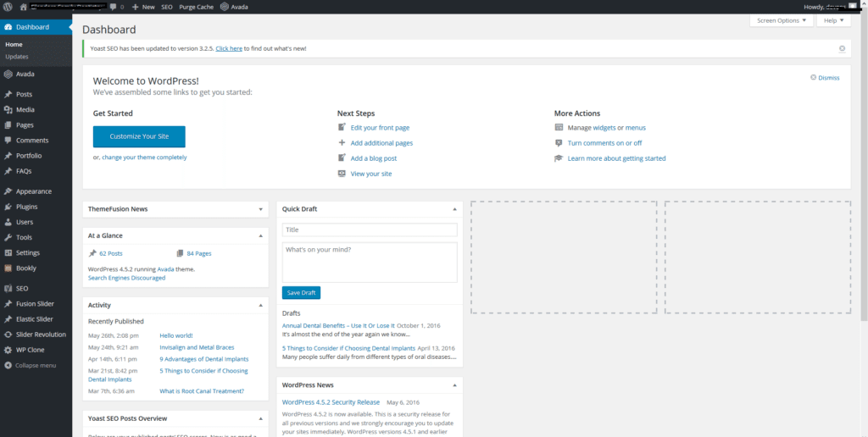Click the WordPress logo in admin bar
The height and width of the screenshot is (437, 868).
(8, 7)
